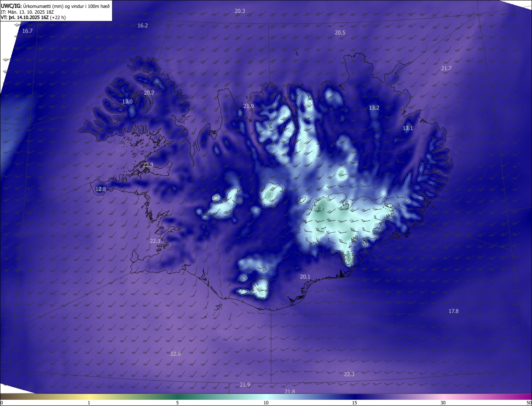Select the valid time 'VT: þri. 14.10.2025 16Z'
Screen dimensions: 532x406
pyautogui.click(x=25, y=17)
